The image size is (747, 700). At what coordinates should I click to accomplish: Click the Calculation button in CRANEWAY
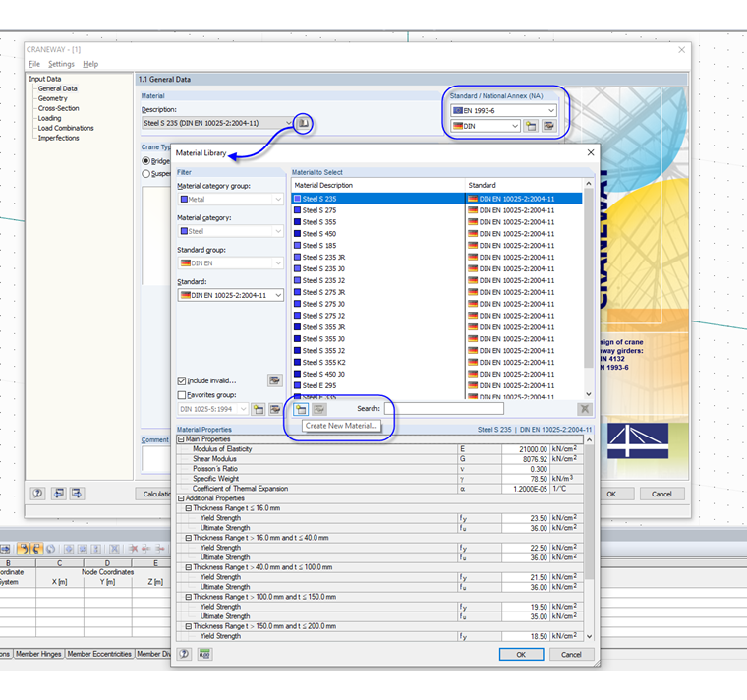click(154, 494)
